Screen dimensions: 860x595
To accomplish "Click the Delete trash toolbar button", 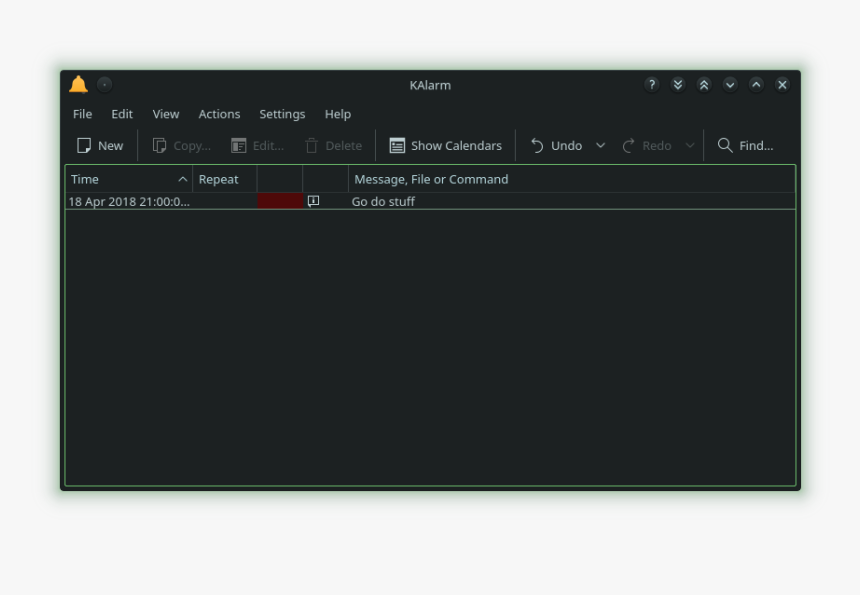I will (333, 146).
